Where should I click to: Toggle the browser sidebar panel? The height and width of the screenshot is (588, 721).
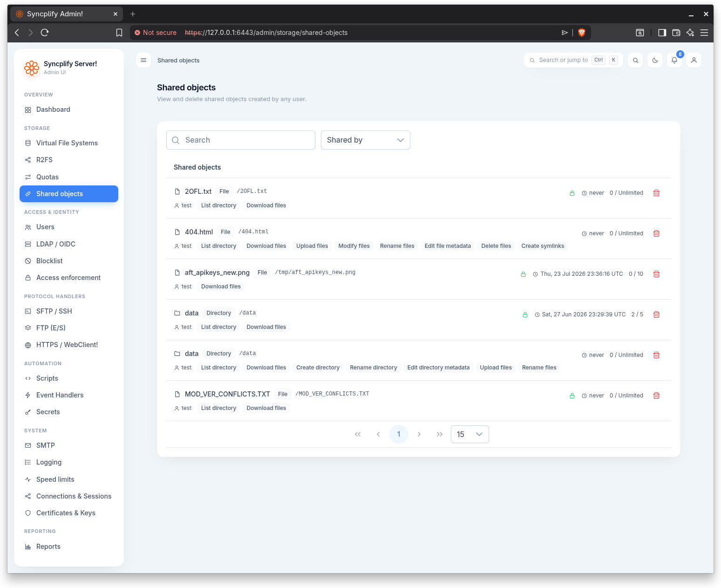[662, 33]
